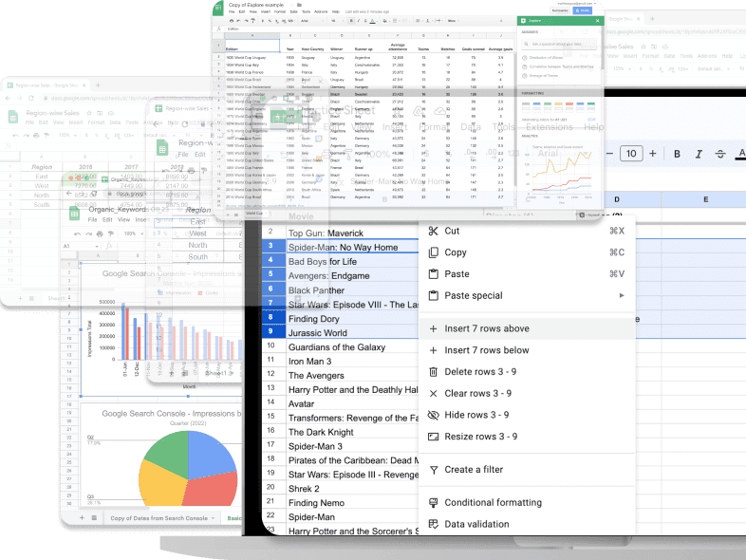
Task: Click the blue Share button
Action: [584, 9]
